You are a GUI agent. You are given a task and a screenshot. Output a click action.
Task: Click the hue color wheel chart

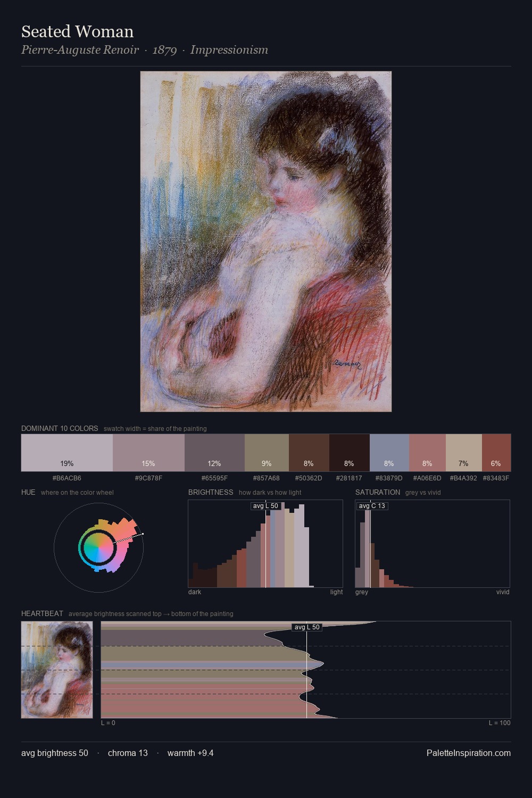click(x=98, y=547)
